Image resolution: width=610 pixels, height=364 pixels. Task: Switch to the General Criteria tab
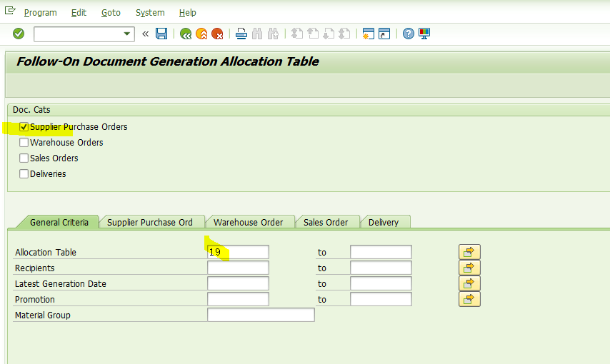pyautogui.click(x=59, y=222)
